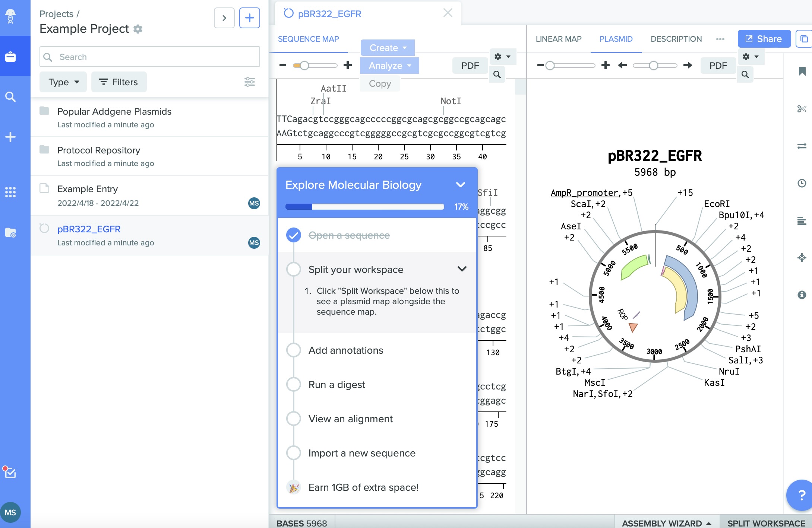812x528 pixels.
Task: Toggle the completed Open a sequence checkbox
Action: [x=294, y=235]
